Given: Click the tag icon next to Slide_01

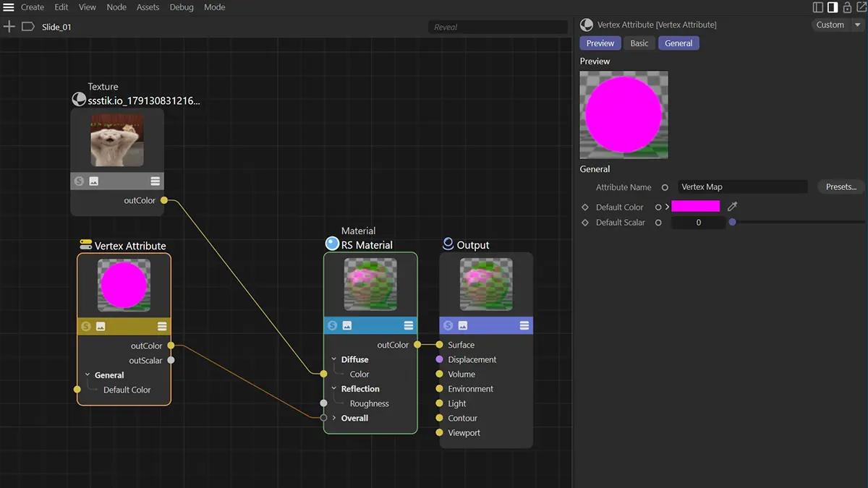Looking at the screenshot, I should 28,27.
